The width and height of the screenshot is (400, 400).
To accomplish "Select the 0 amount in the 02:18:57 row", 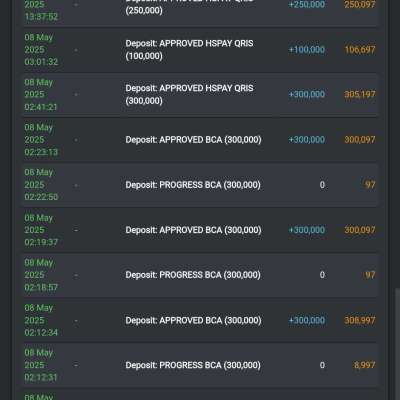I will click(x=322, y=275).
